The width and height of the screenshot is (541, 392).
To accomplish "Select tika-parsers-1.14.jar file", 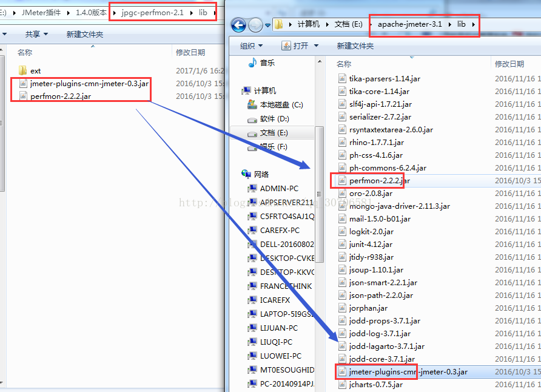I will coord(379,79).
